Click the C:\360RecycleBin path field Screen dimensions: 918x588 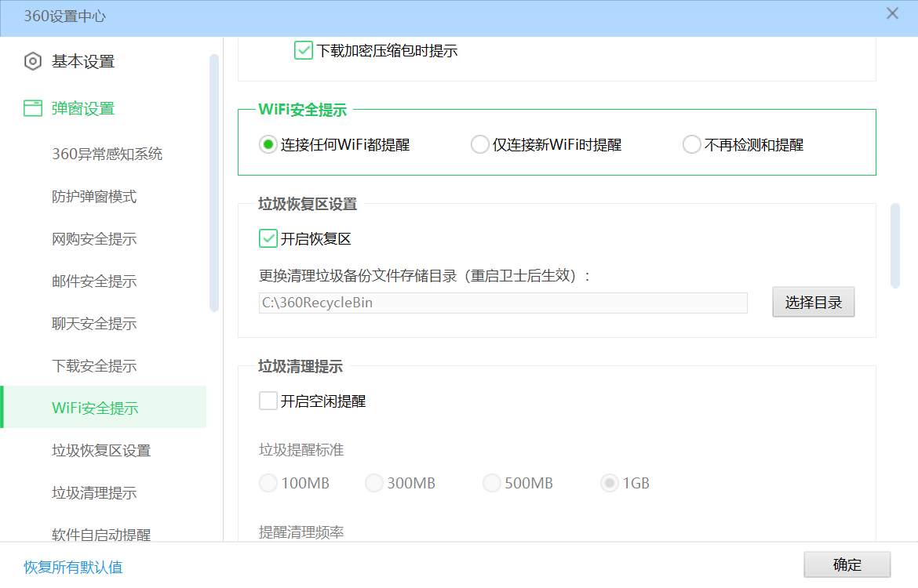pos(503,303)
